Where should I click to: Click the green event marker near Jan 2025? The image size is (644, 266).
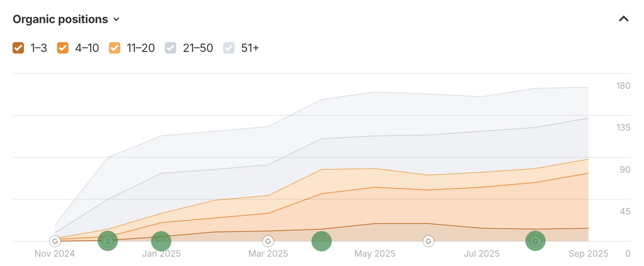[161, 241]
